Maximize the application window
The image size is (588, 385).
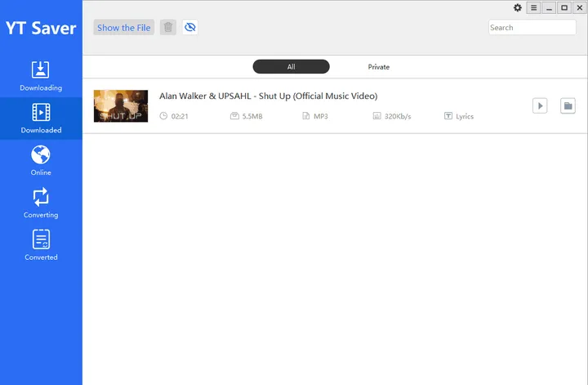click(x=563, y=8)
